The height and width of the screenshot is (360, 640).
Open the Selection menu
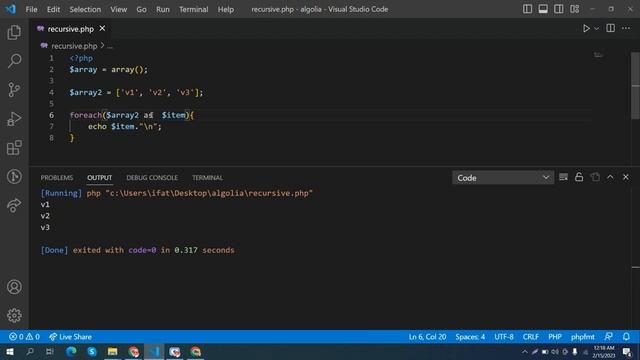[x=85, y=9]
